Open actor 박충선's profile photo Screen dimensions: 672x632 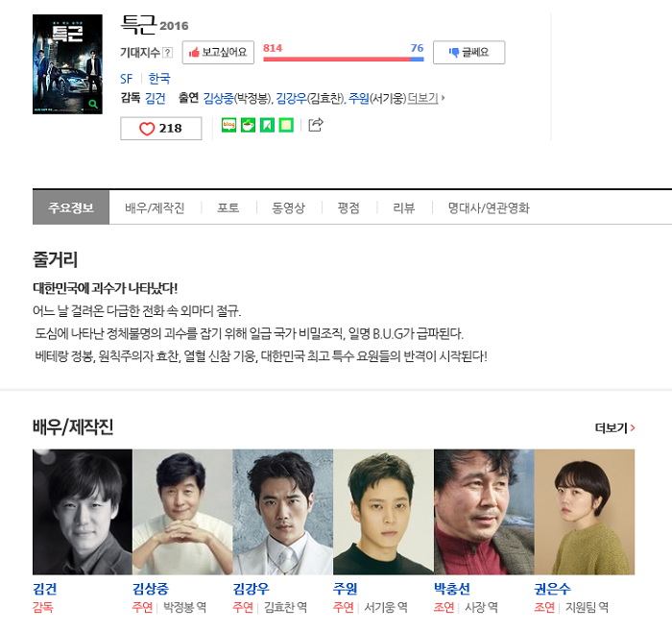[x=484, y=512]
